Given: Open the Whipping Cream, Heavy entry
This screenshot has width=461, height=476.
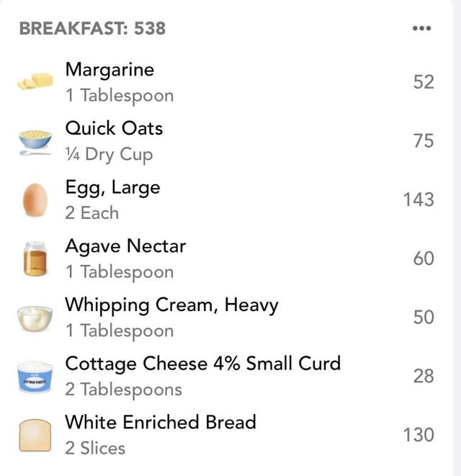Looking at the screenshot, I should pyautogui.click(x=226, y=318).
